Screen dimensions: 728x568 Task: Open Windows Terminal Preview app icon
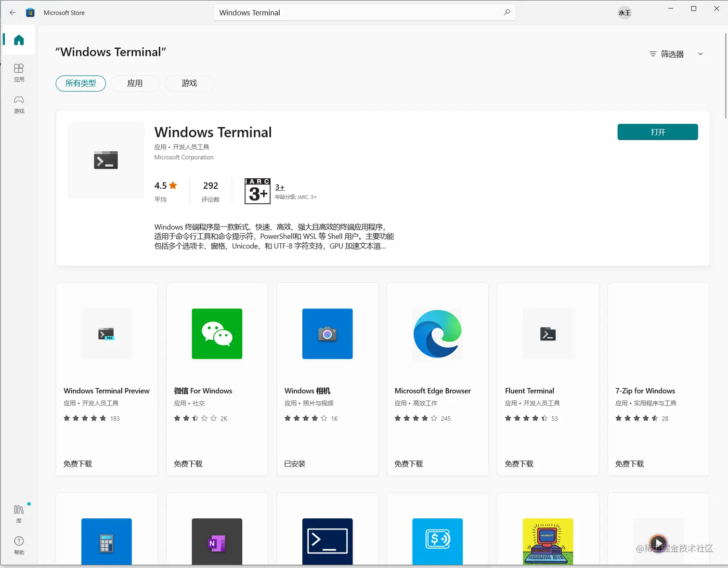[106, 334]
